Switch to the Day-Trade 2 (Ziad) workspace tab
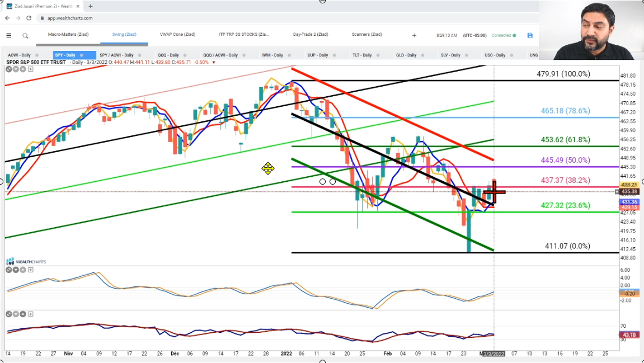The height and width of the screenshot is (363, 644). tap(311, 35)
